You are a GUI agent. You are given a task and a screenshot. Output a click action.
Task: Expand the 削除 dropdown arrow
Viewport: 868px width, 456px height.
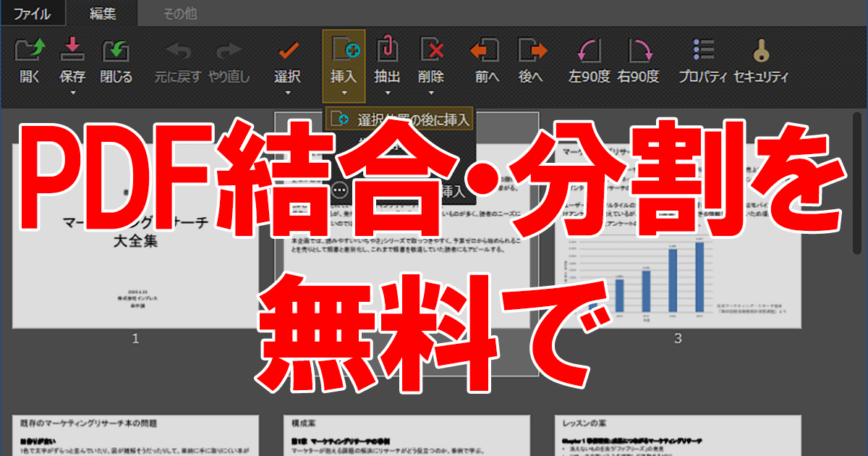(x=431, y=93)
